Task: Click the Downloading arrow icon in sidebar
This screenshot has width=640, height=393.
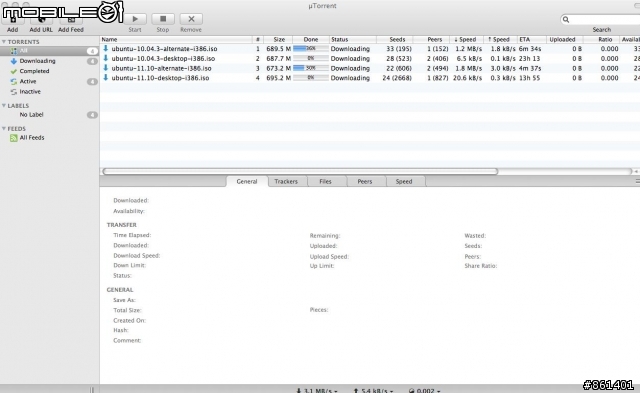Action: click(13, 61)
